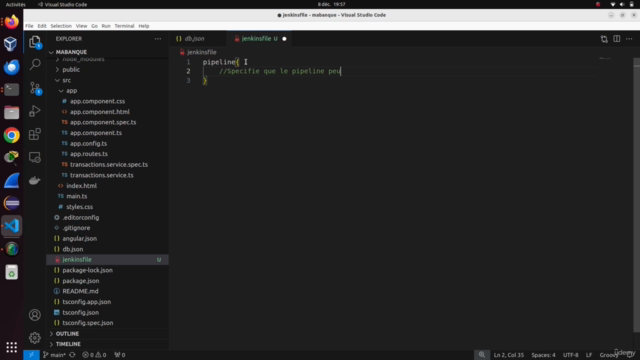Open the Docker view in activity bar
Screen dimensions: 640x360
35,180
